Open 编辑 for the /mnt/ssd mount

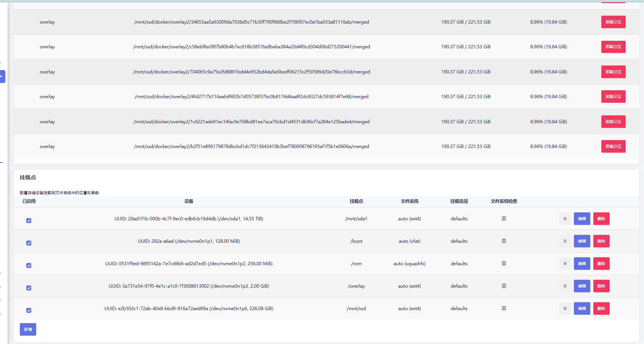coord(582,309)
